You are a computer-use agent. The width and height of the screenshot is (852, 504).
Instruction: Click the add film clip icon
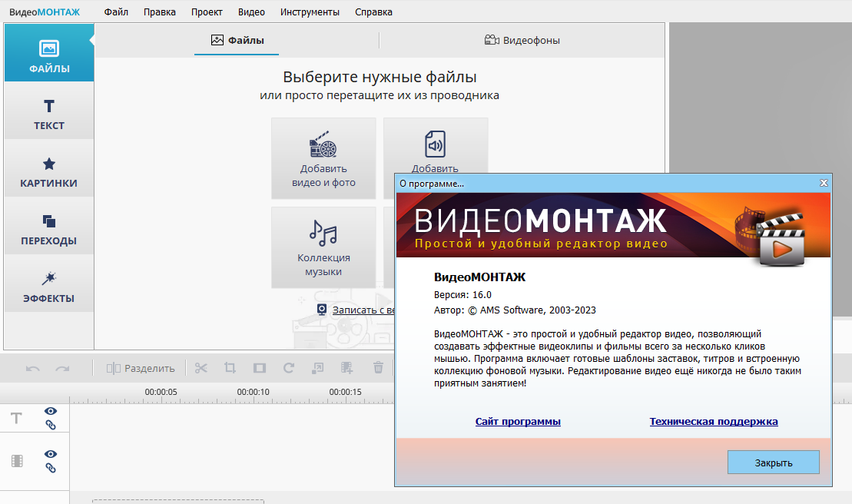346,368
